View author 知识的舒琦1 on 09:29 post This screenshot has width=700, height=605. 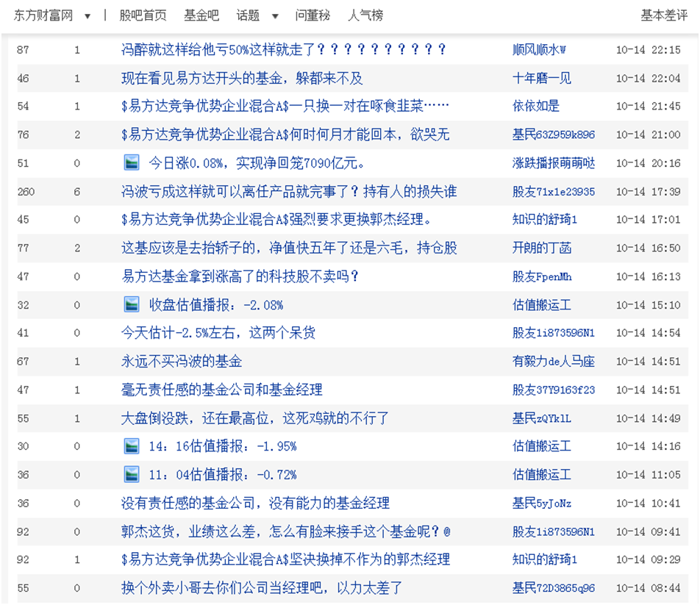[545, 559]
